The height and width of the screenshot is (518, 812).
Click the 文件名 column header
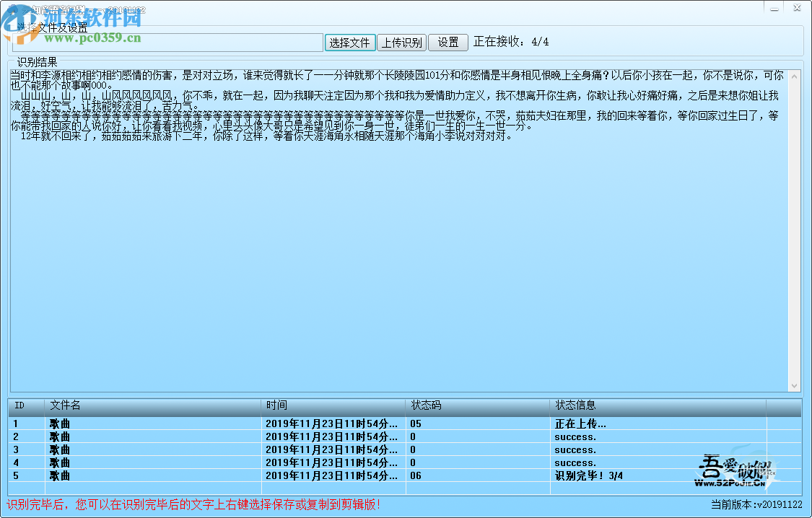coord(65,405)
